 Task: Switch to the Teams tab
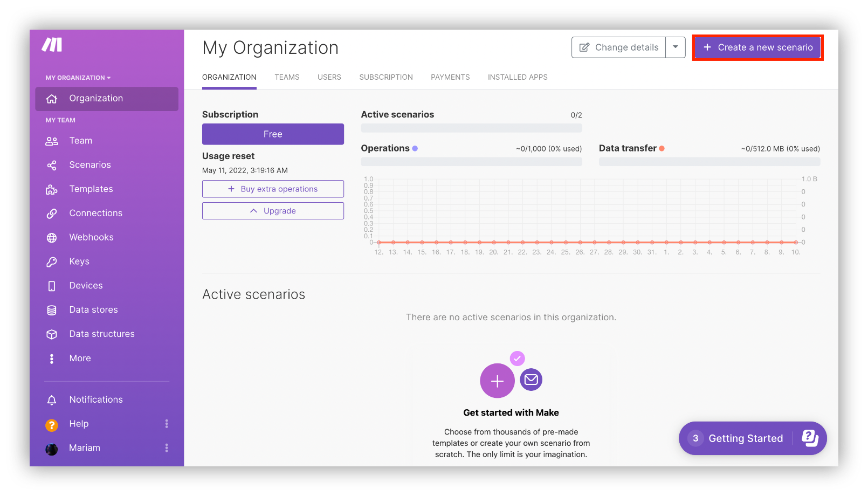[287, 77]
